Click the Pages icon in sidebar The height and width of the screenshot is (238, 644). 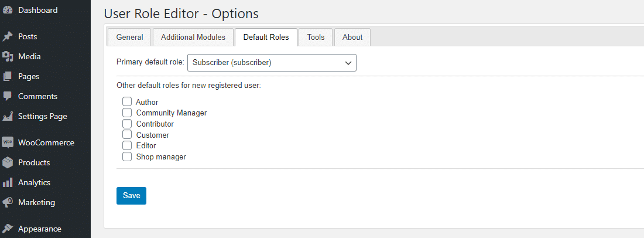click(8, 76)
